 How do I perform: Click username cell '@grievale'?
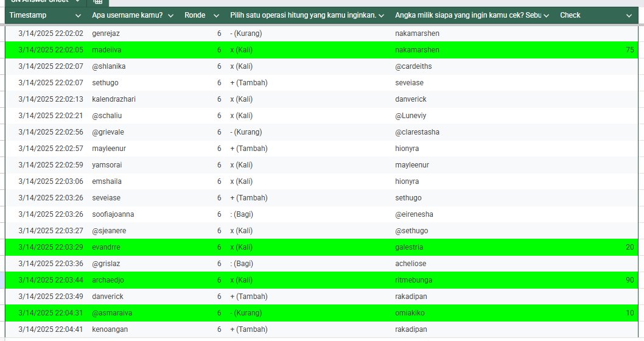click(108, 132)
